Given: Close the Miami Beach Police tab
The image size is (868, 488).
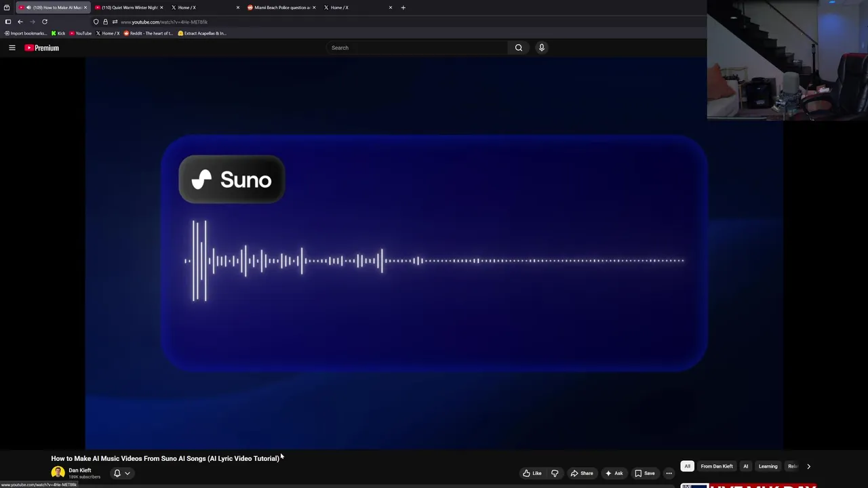Looking at the screenshot, I should (x=314, y=7).
